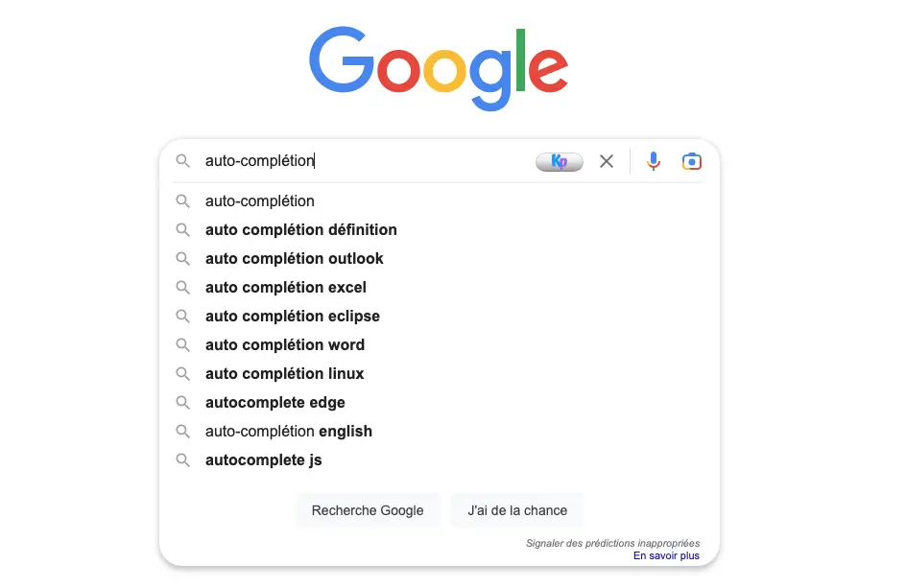Toggle the Kp extension pill in search bar
The width and height of the screenshot is (906, 588).
[560, 162]
